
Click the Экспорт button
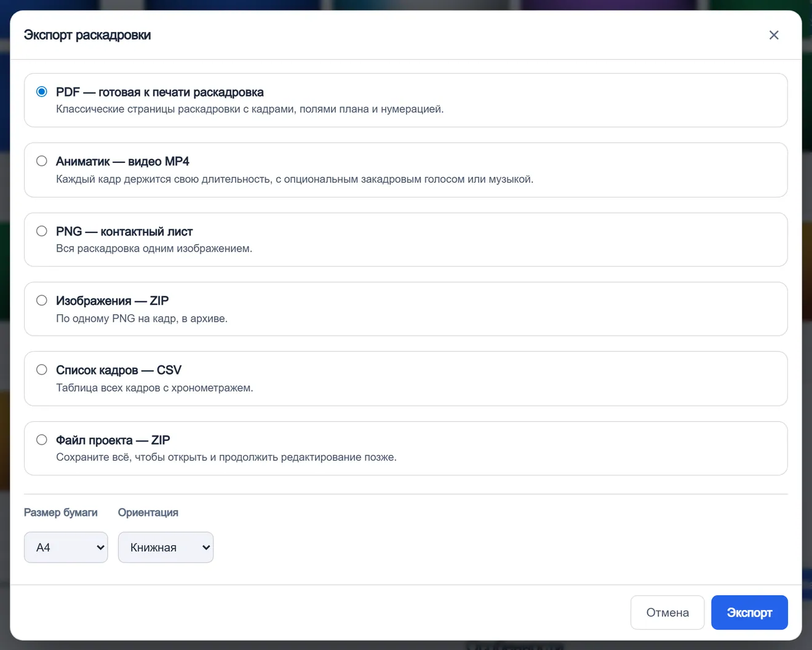tap(749, 612)
